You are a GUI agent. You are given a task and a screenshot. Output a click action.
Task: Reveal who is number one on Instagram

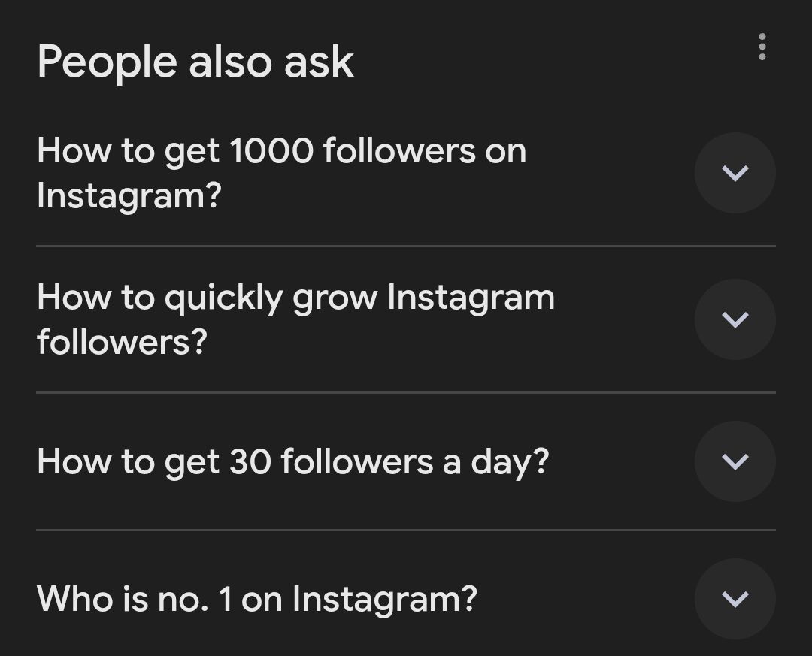(x=735, y=598)
